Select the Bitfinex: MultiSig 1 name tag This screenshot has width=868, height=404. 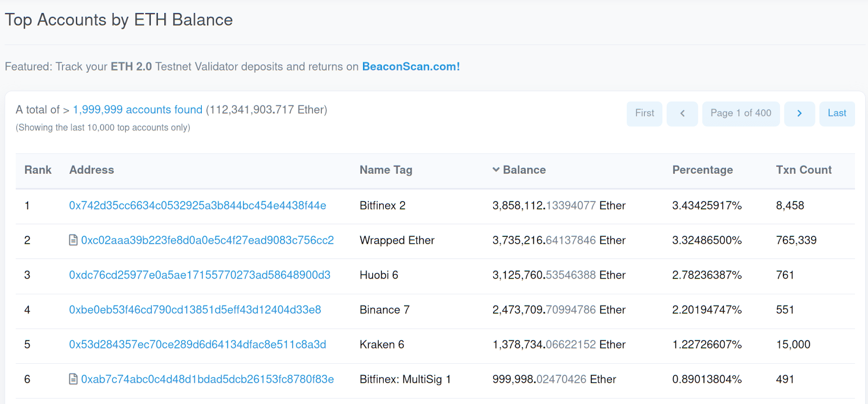(x=405, y=379)
